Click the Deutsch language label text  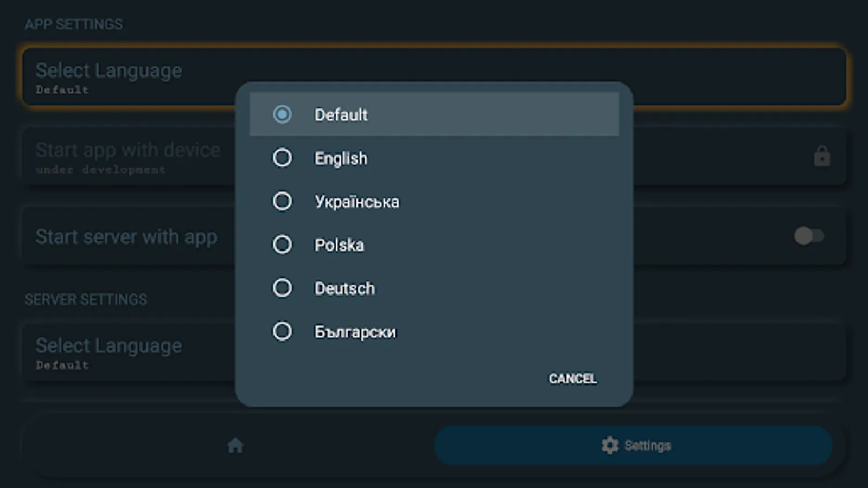pyautogui.click(x=344, y=288)
